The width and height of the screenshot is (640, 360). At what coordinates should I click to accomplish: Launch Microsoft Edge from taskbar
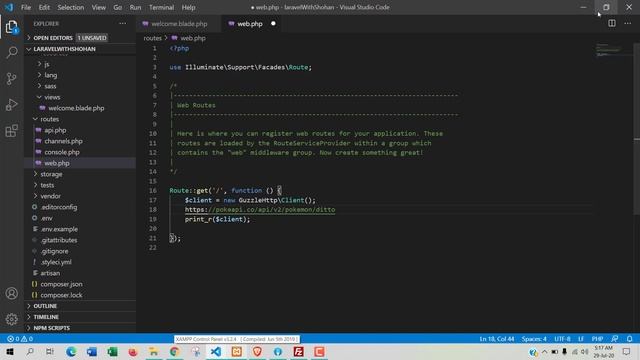[x=71, y=351]
